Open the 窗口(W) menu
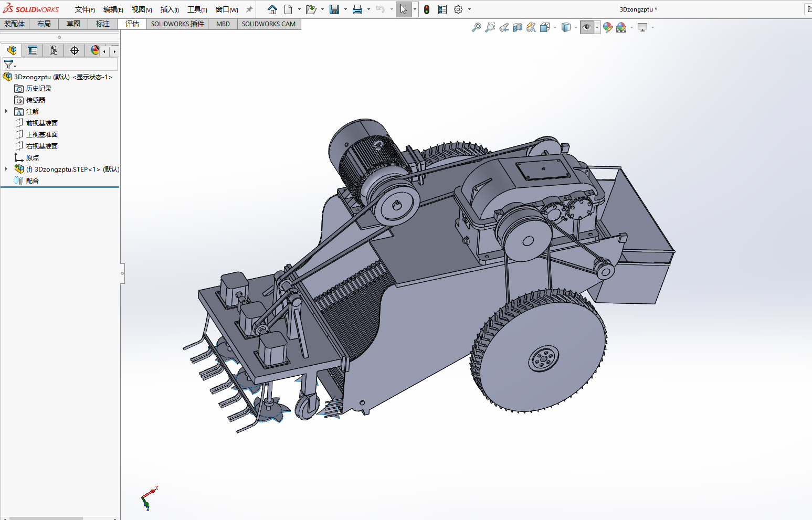Viewport: 812px width, 520px height. pos(227,9)
